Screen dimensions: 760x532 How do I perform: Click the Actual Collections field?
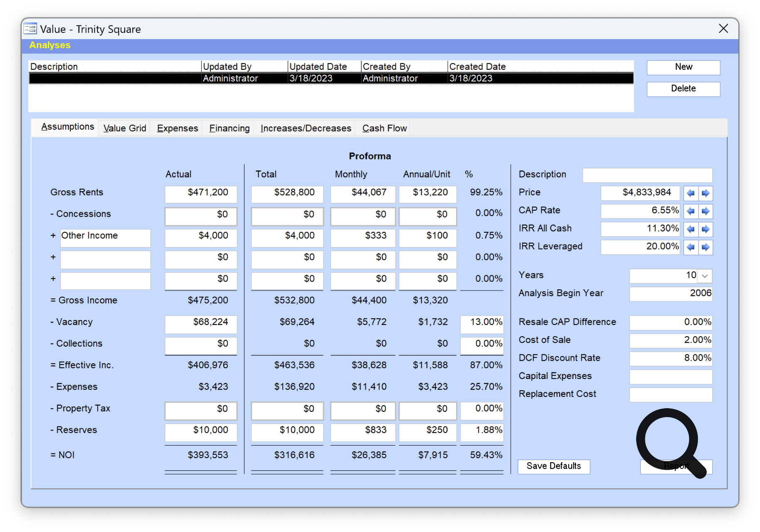click(201, 346)
